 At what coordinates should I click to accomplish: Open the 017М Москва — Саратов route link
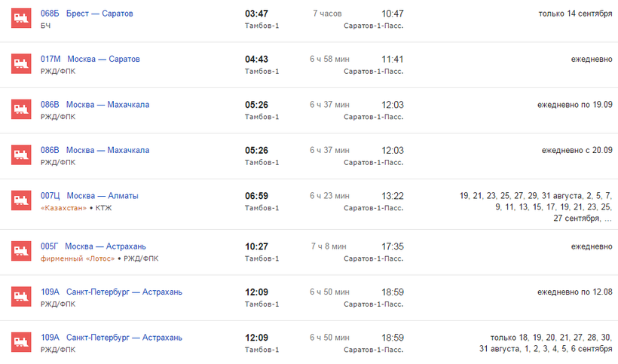coord(90,59)
